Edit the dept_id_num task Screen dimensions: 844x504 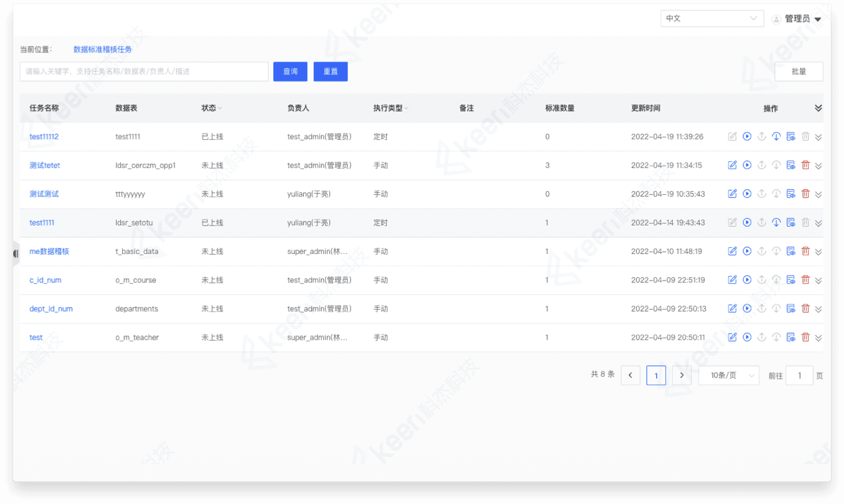click(x=733, y=309)
